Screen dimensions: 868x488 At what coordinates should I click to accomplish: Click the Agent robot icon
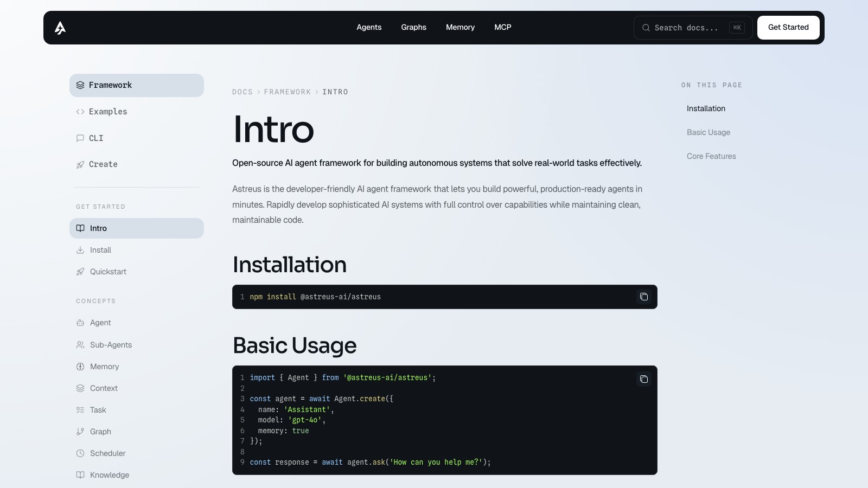point(80,323)
